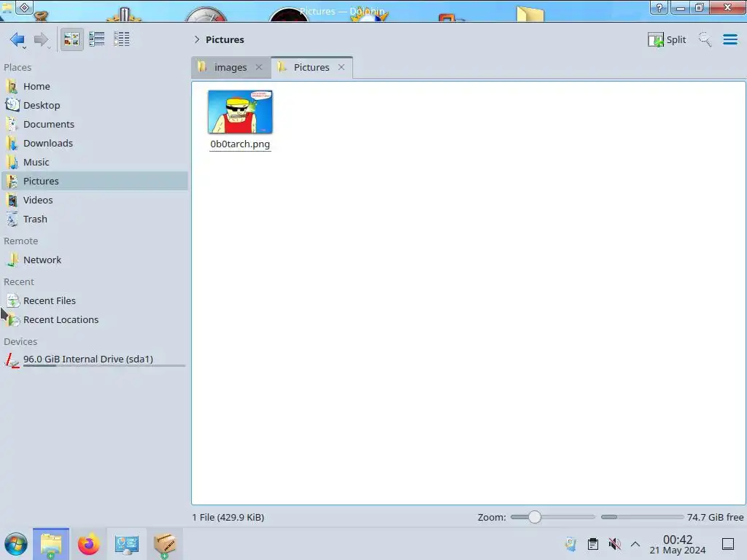Click the tray notification icon beside clipboard

(x=570, y=544)
